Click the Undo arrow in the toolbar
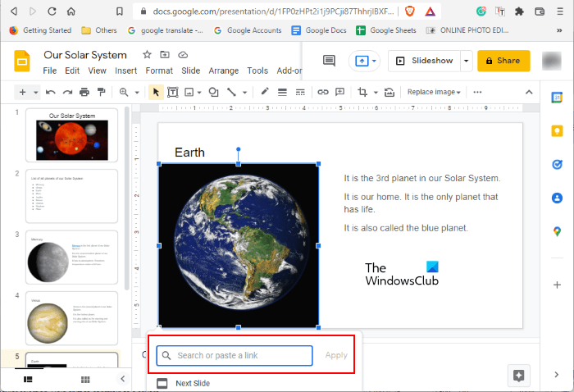The image size is (574, 392). click(x=51, y=92)
